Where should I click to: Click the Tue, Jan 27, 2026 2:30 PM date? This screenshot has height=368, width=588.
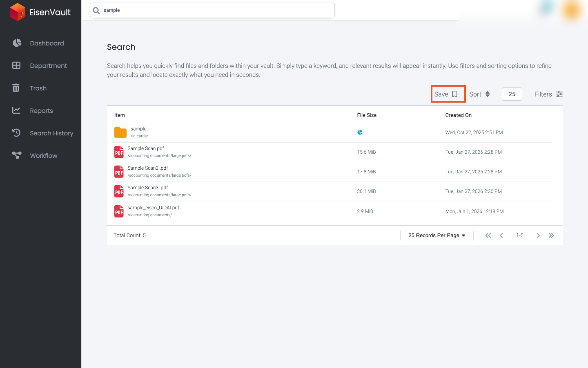click(x=474, y=191)
